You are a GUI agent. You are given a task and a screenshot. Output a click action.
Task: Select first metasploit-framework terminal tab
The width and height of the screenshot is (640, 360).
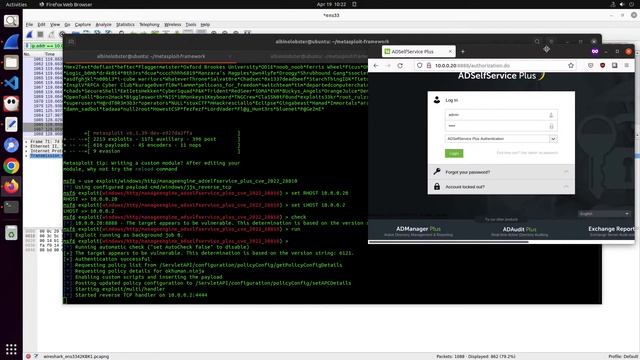point(151,56)
